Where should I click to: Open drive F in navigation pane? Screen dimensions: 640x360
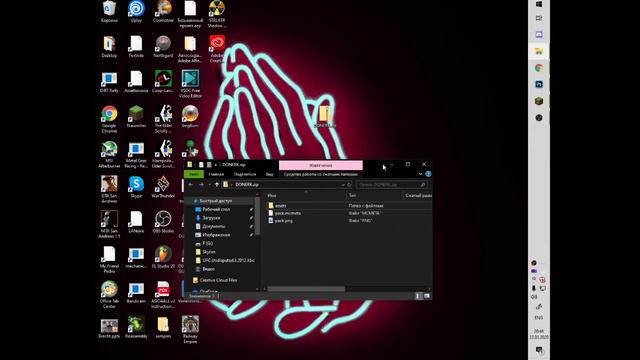(207, 244)
